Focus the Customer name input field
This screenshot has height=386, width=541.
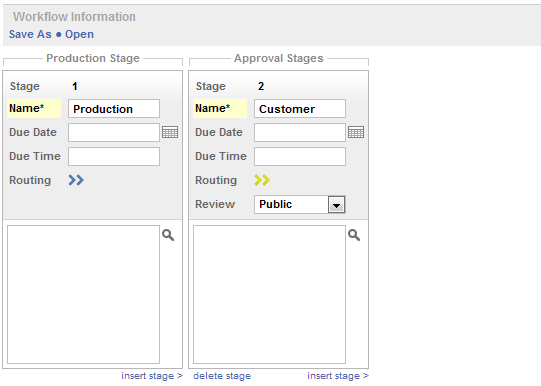coord(300,109)
